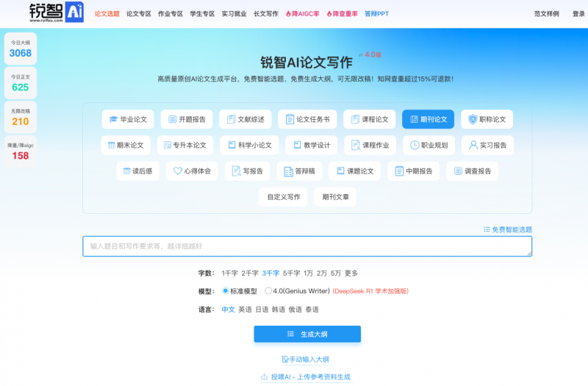Set word count to 2万

click(322, 273)
